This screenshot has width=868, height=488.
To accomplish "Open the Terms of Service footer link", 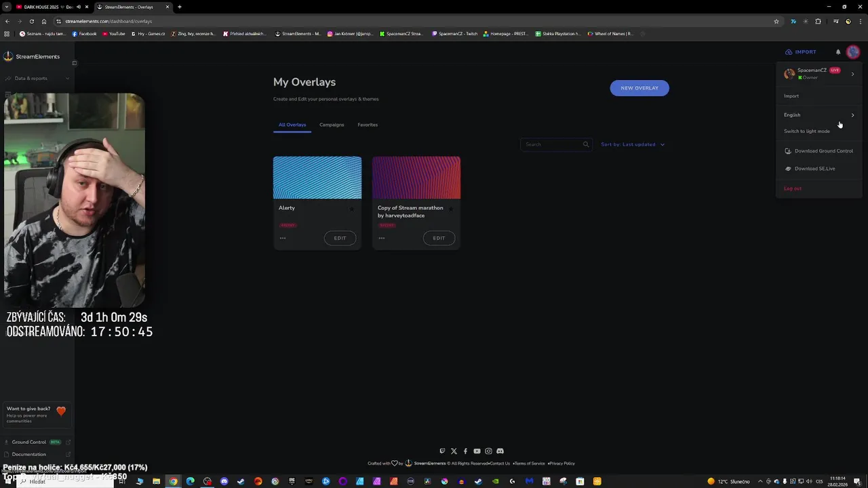I will (530, 464).
